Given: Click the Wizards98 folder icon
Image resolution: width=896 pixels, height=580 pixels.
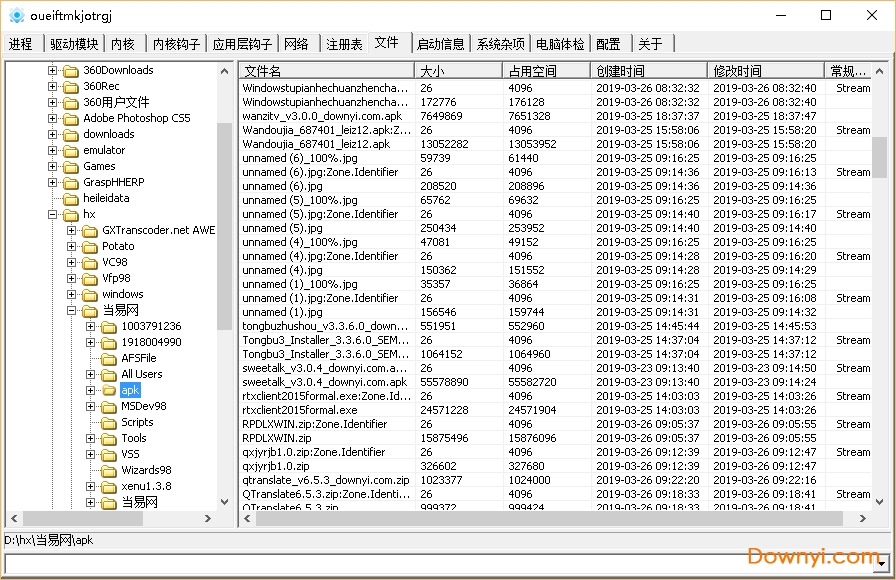Looking at the screenshot, I should [x=108, y=470].
